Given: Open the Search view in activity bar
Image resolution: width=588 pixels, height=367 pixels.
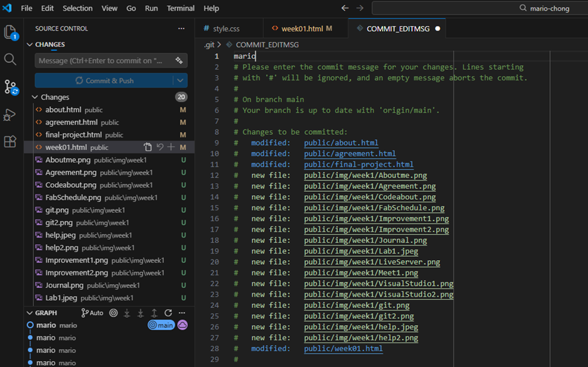Looking at the screenshot, I should pos(10,59).
